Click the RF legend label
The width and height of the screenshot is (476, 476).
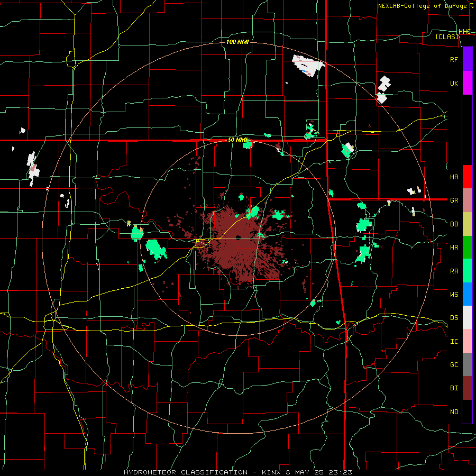[454, 59]
